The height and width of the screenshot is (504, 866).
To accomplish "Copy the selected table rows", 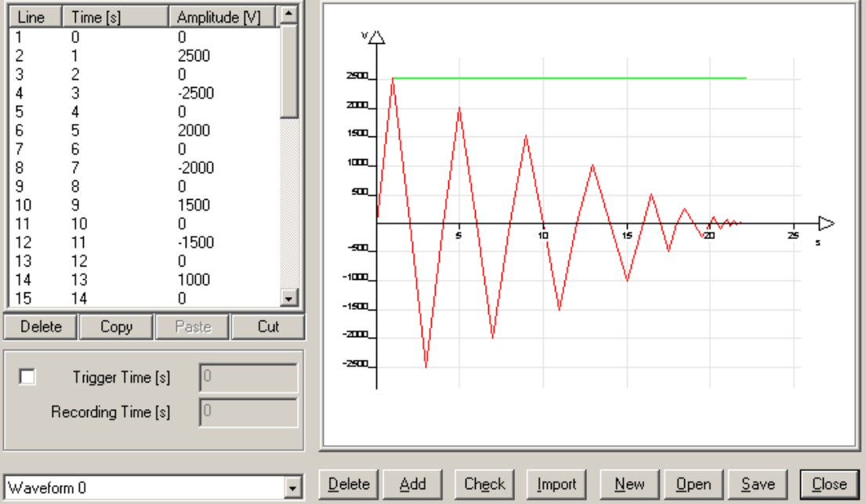I will coord(116,327).
